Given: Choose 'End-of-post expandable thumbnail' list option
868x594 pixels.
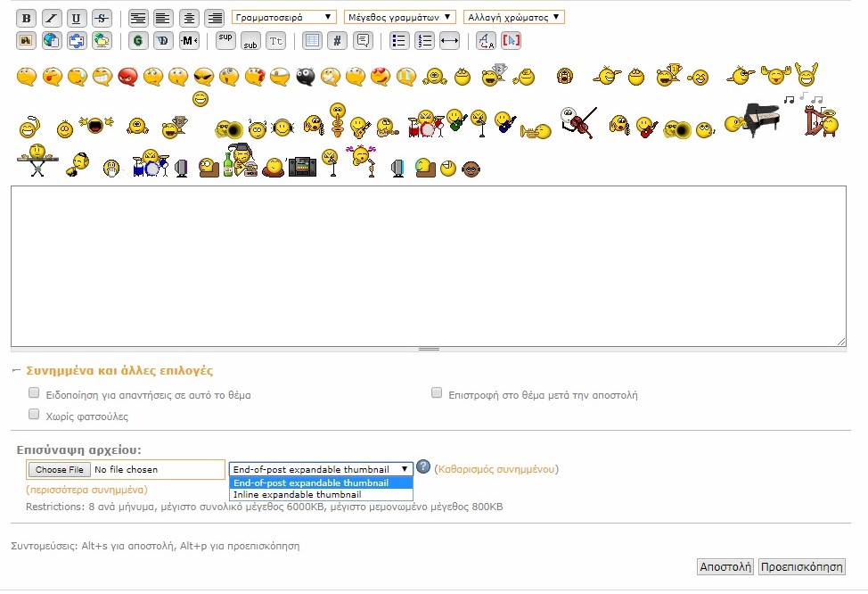Looking at the screenshot, I should pos(310,483).
